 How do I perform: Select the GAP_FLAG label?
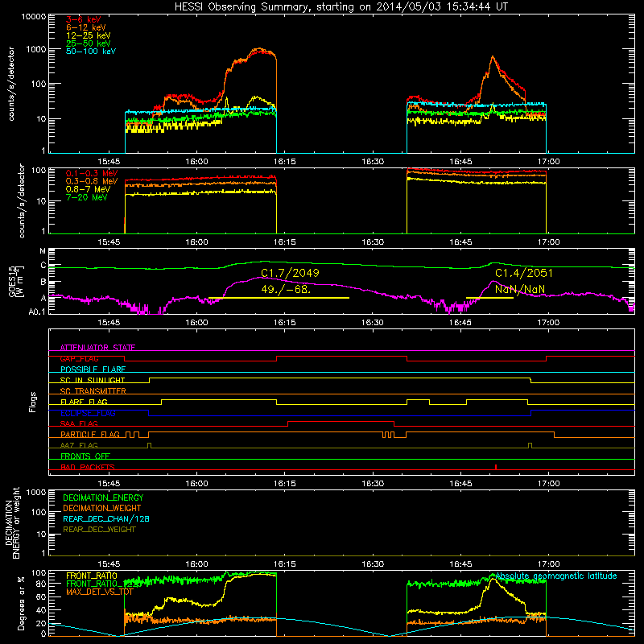[79, 358]
